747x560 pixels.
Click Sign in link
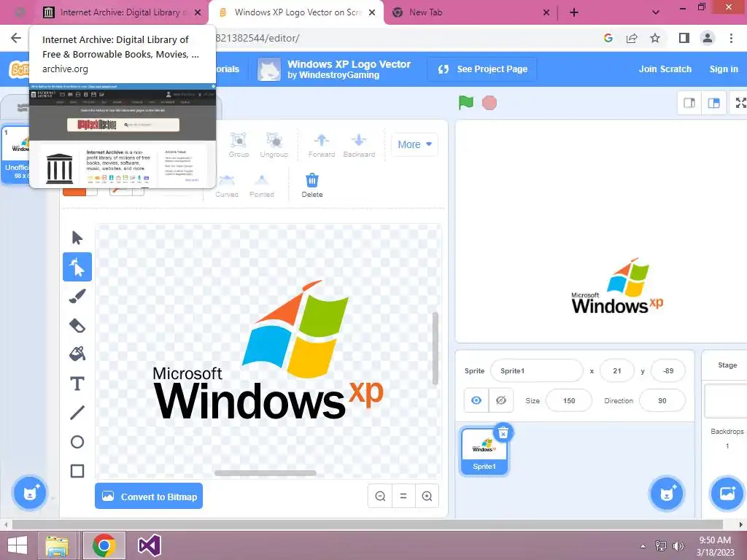[x=724, y=69]
